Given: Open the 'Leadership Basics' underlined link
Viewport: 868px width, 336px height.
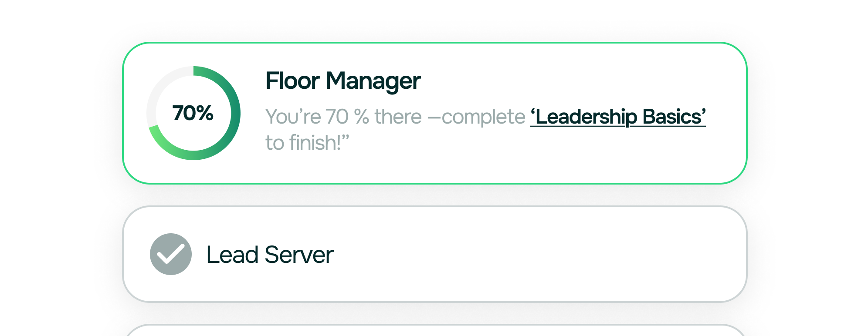Looking at the screenshot, I should [618, 116].
